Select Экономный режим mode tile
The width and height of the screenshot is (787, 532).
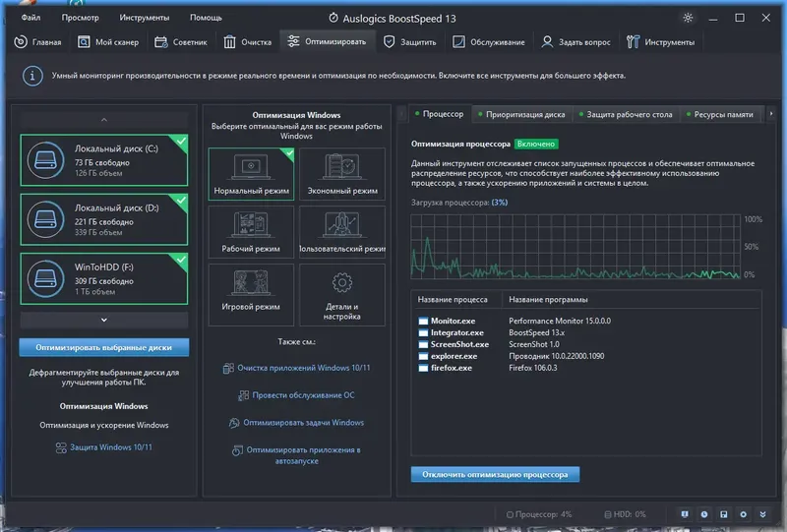tap(342, 174)
